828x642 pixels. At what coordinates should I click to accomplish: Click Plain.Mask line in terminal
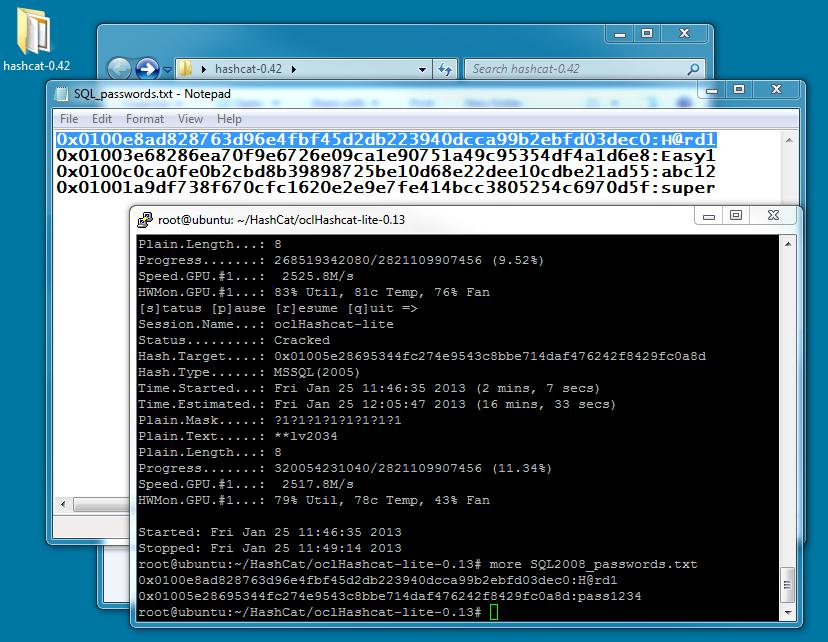pyautogui.click(x=269, y=420)
